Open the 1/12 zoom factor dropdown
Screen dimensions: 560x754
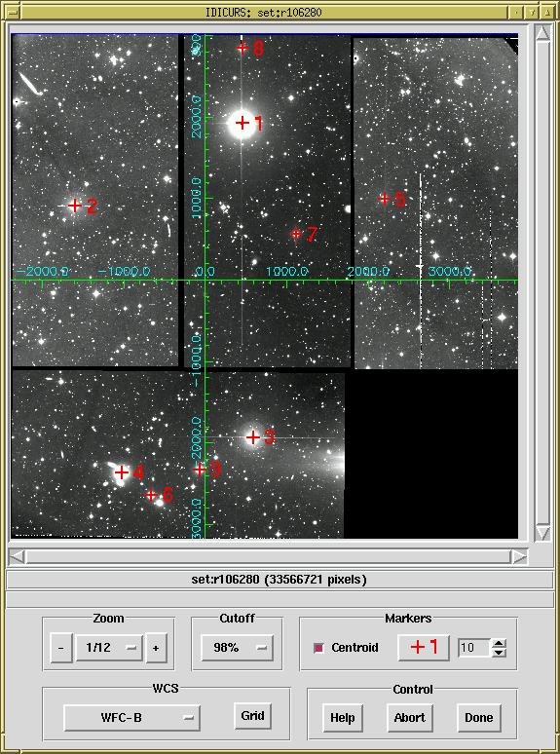[x=109, y=648]
